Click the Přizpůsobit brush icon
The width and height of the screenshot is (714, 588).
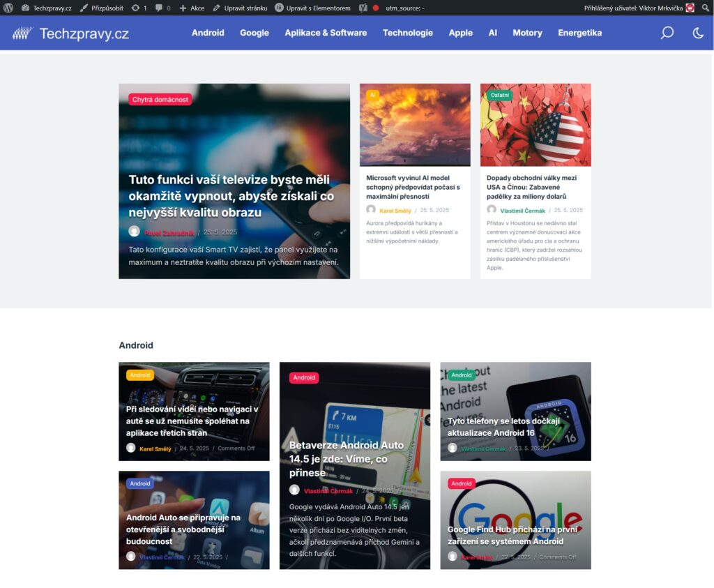pyautogui.click(x=84, y=8)
